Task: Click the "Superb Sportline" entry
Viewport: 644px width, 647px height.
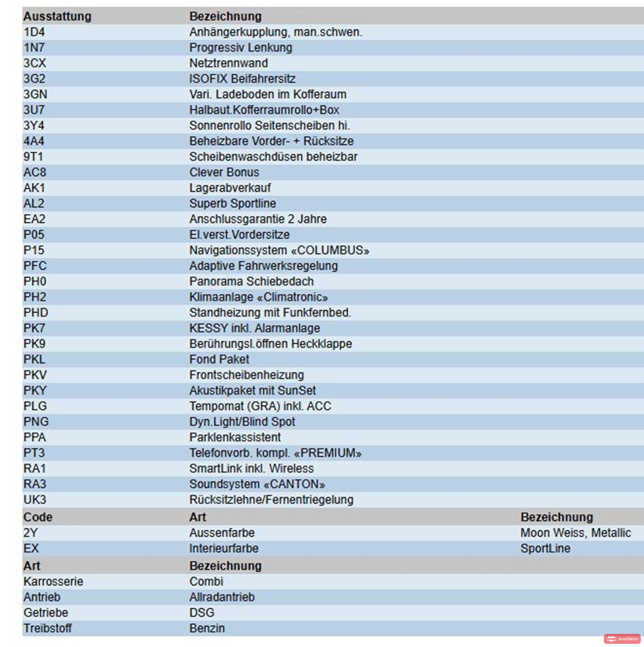Action: pyautogui.click(x=232, y=203)
